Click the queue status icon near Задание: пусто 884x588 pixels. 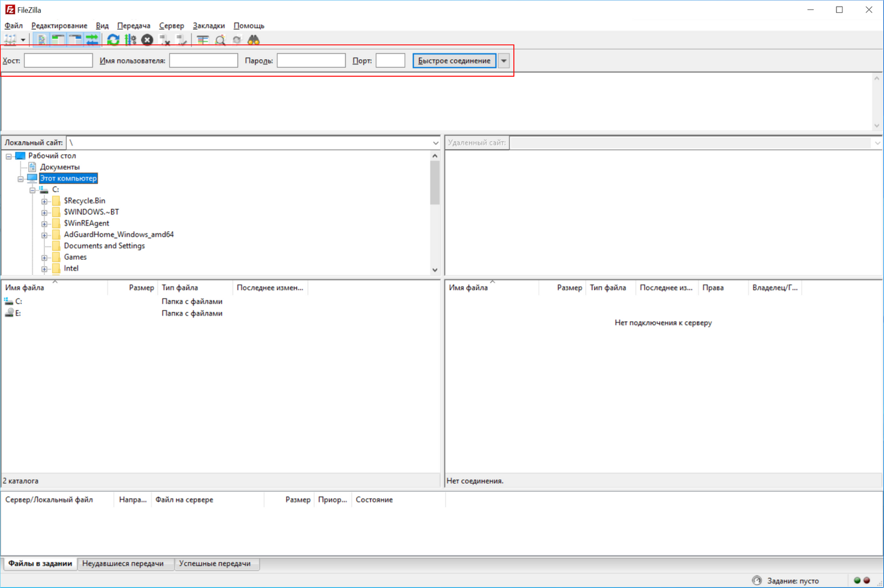click(x=757, y=580)
